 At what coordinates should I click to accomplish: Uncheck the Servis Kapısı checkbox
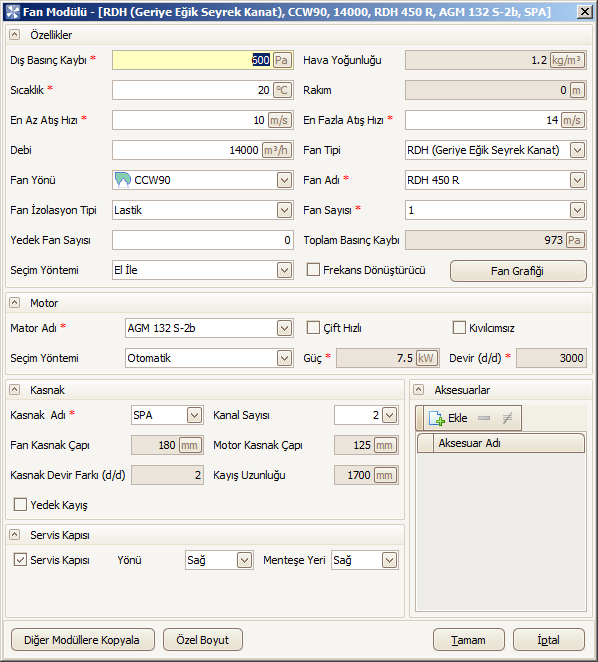point(20,560)
